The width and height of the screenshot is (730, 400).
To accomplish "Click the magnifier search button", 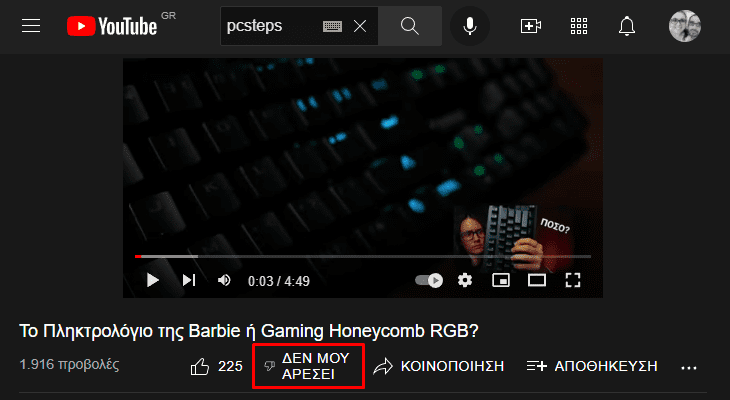I will pyautogui.click(x=410, y=26).
